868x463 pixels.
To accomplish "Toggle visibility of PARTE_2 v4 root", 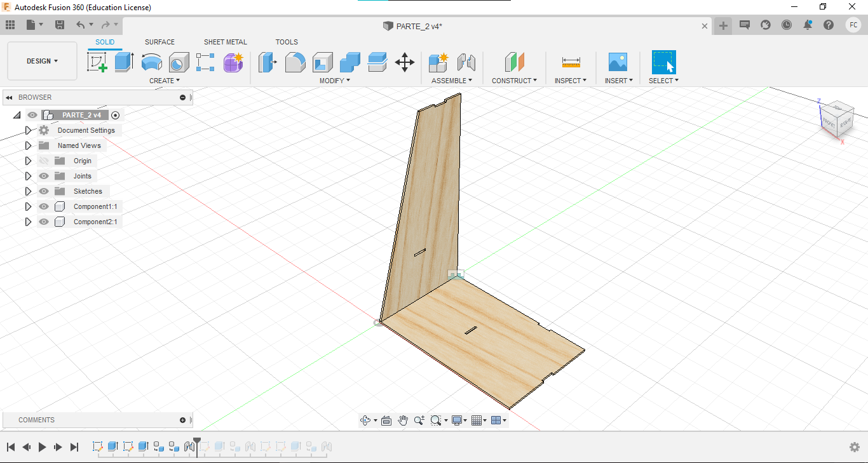I will pos(32,115).
